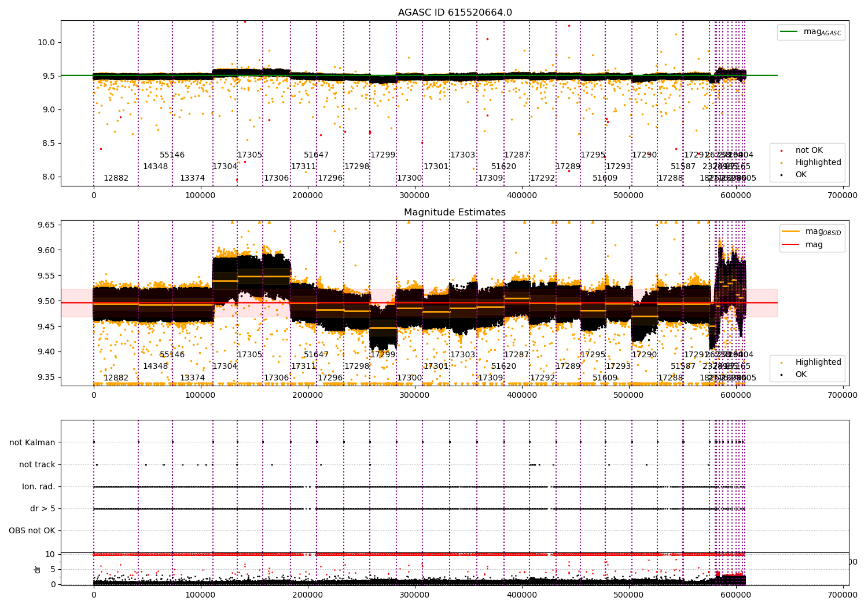This screenshot has height=608, width=868.
Task: Click obsid label 51587 in middle plot
Action: [683, 366]
